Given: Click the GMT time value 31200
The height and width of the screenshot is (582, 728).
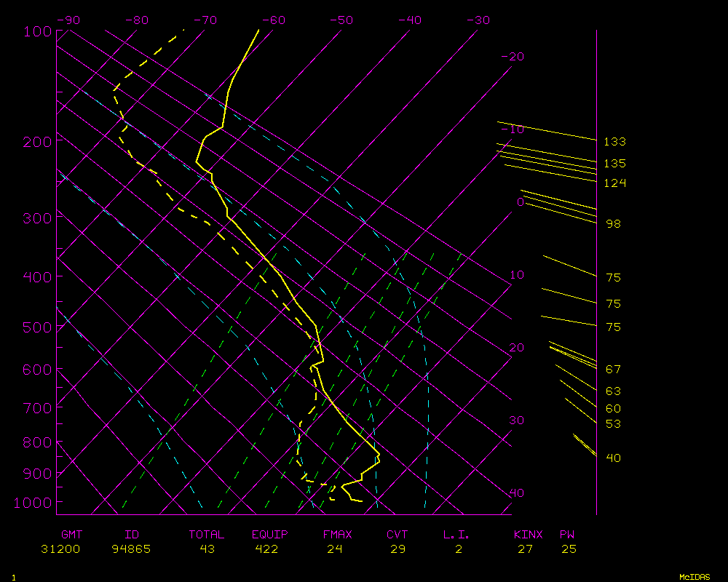Looking at the screenshot, I should (60, 549).
